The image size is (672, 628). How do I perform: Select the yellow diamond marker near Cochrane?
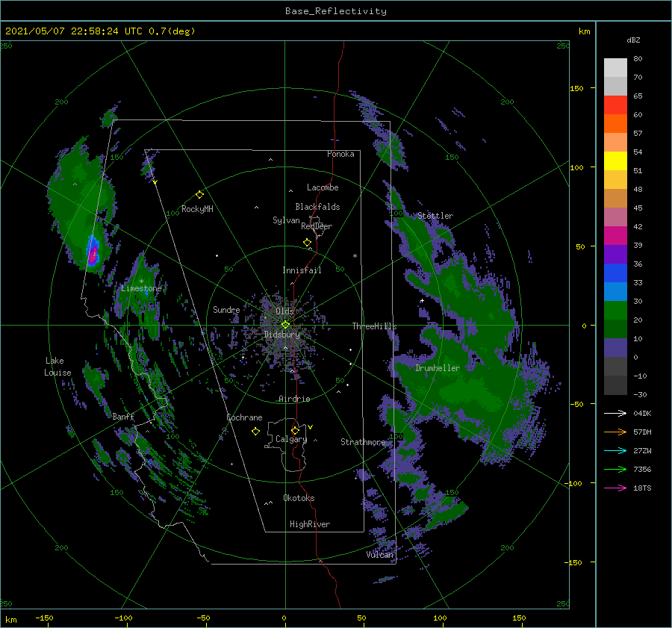[255, 432]
